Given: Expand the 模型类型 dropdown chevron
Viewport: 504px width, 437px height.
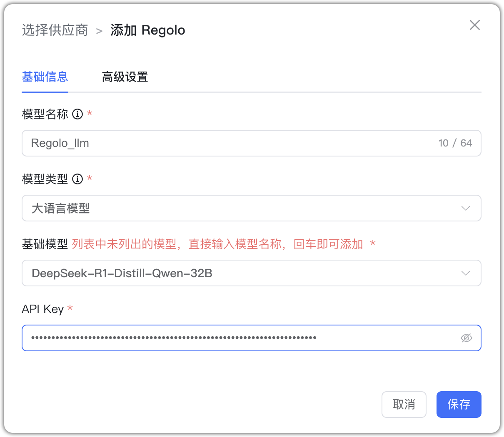Looking at the screenshot, I should [x=465, y=208].
